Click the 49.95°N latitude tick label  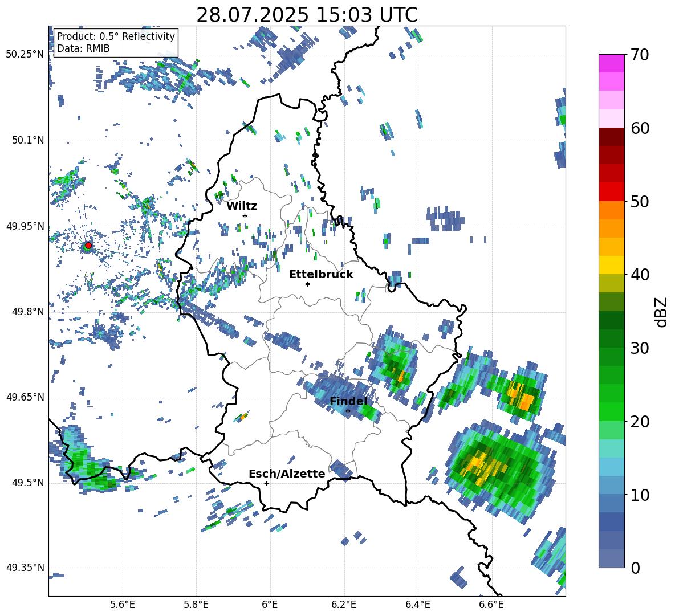[x=25, y=226]
